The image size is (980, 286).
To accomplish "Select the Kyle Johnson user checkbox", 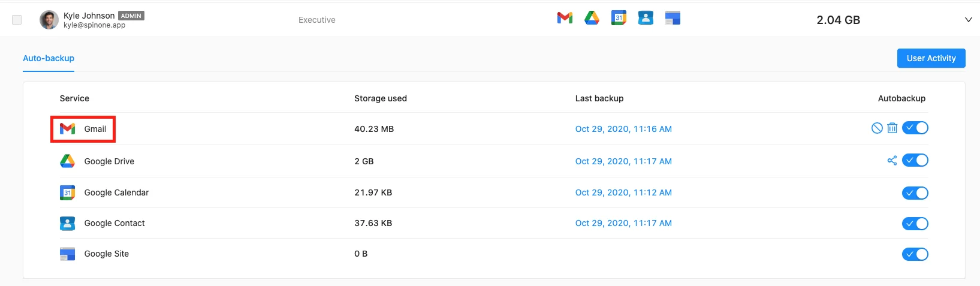I will [17, 20].
